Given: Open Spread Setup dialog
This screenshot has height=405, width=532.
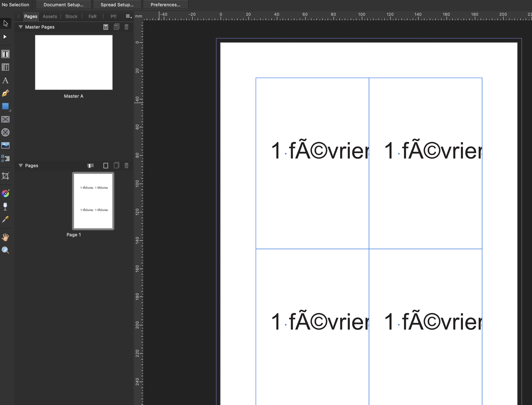Looking at the screenshot, I should coord(117,4).
